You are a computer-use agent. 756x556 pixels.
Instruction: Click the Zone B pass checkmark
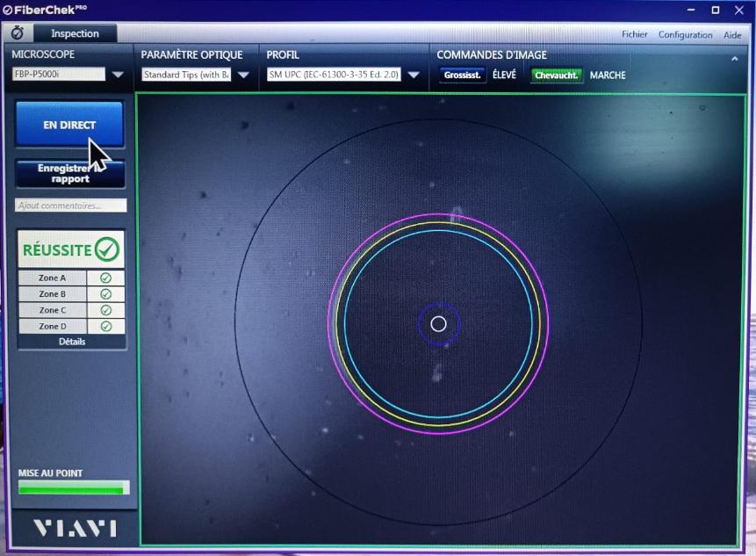coord(105,294)
